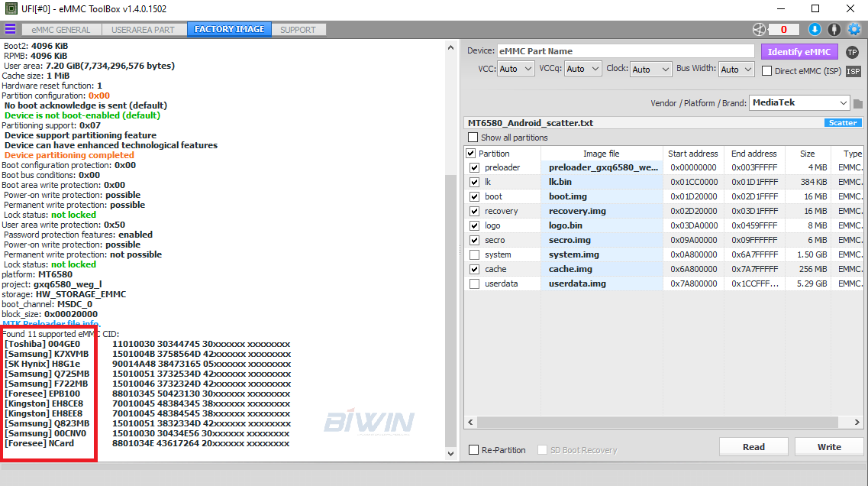Click the Write button
Image resolution: width=868 pixels, height=486 pixels.
pyautogui.click(x=829, y=447)
